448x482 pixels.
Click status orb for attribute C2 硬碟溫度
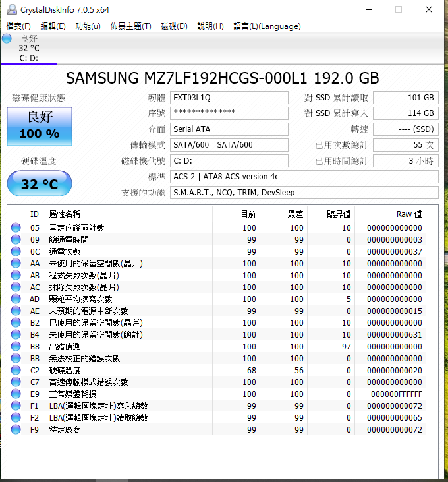(x=16, y=371)
